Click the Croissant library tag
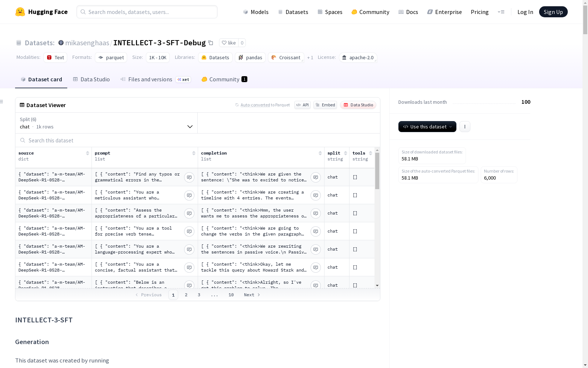Screen dimensions: 588x368 tap(286, 57)
